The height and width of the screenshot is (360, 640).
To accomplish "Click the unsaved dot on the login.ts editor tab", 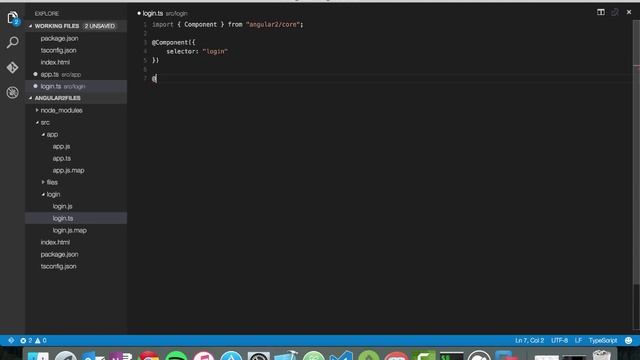I will tap(139, 13).
